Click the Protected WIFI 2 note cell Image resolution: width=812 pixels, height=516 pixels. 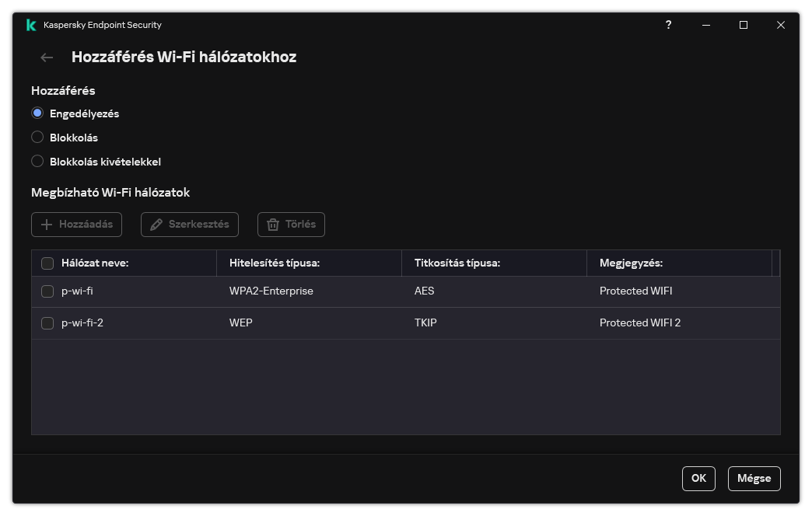pyautogui.click(x=640, y=323)
